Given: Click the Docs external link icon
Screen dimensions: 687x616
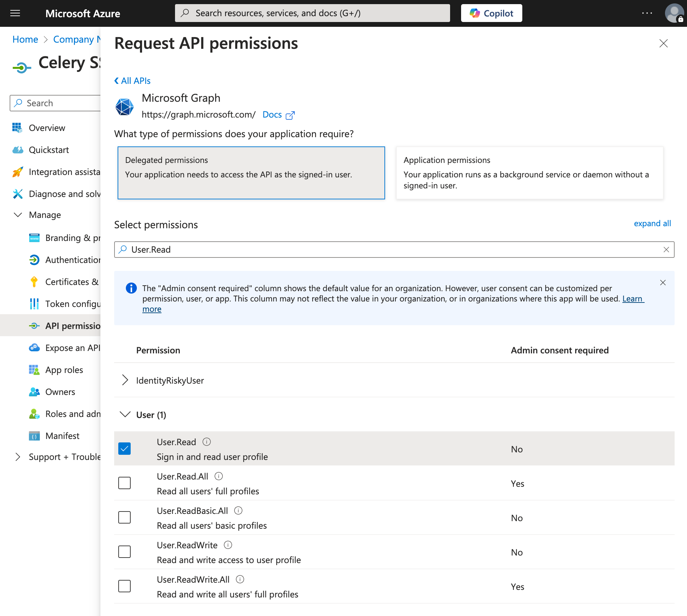Looking at the screenshot, I should [x=290, y=115].
